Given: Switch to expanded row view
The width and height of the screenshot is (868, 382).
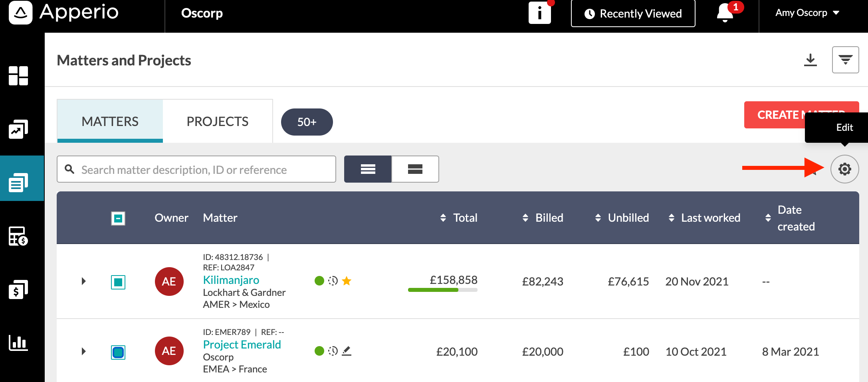Looking at the screenshot, I should point(415,169).
